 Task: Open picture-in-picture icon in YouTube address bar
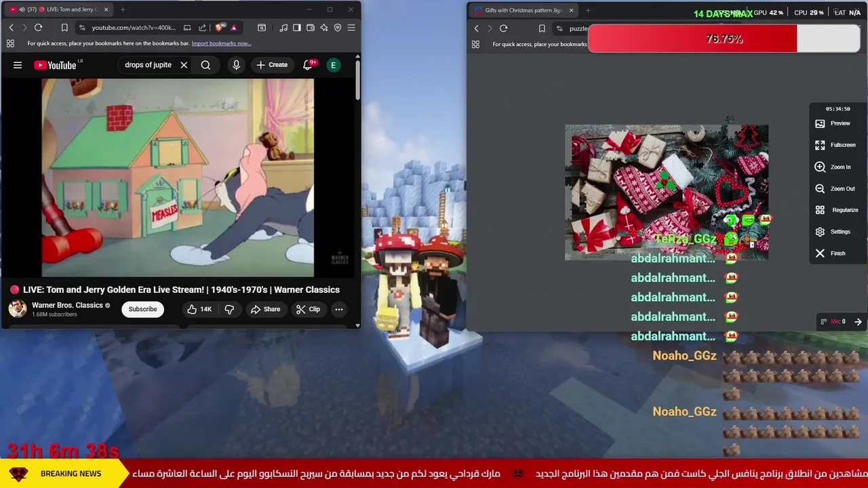pos(187,28)
